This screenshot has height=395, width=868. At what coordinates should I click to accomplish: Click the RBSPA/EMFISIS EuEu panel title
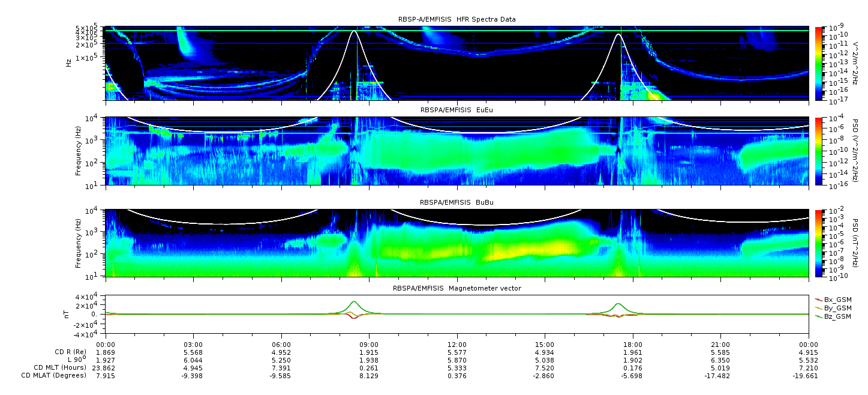[458, 110]
